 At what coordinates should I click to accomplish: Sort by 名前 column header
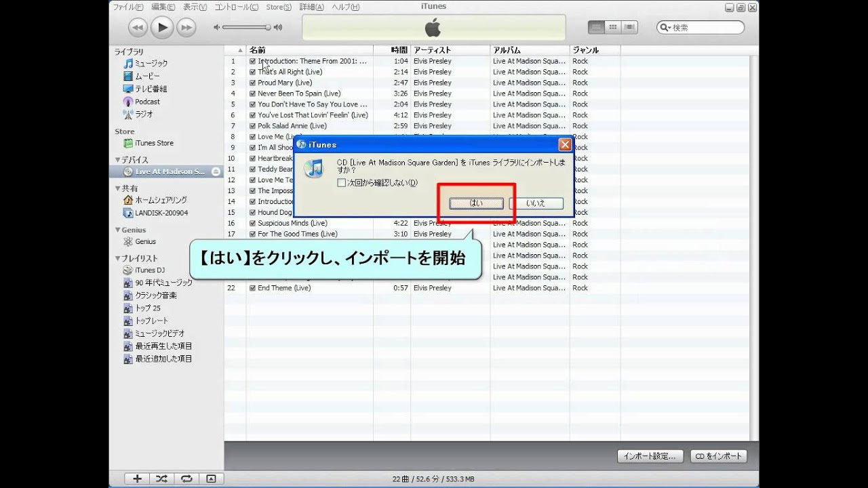[309, 50]
